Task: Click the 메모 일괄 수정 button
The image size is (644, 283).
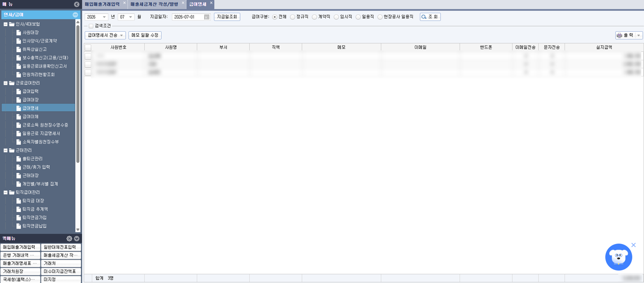Action: click(145, 35)
